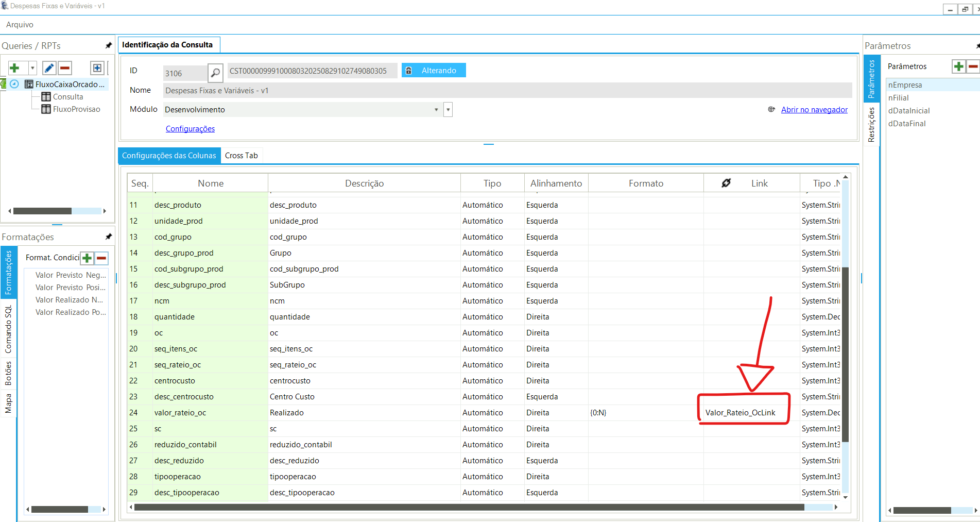Click the magnifier search icon beside ID
The width and height of the screenshot is (980, 522).
(215, 73)
